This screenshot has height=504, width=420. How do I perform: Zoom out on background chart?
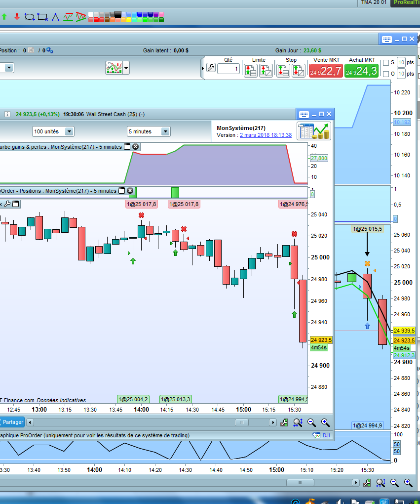394,482
